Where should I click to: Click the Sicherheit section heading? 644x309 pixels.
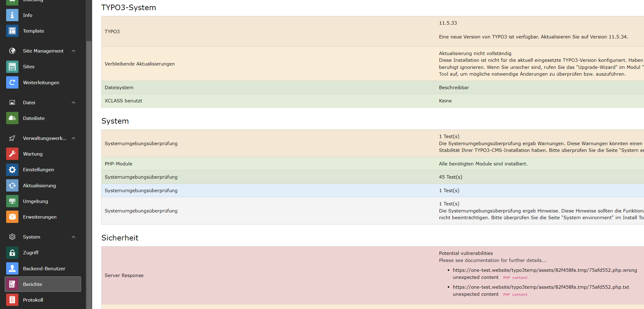coord(120,238)
